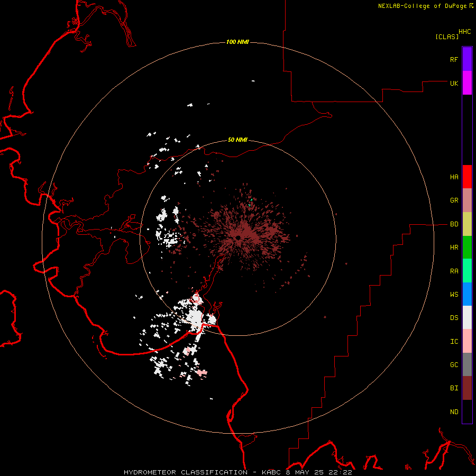Click the RF purple legend color swatch
Screen dimensions: 476x476
467,59
